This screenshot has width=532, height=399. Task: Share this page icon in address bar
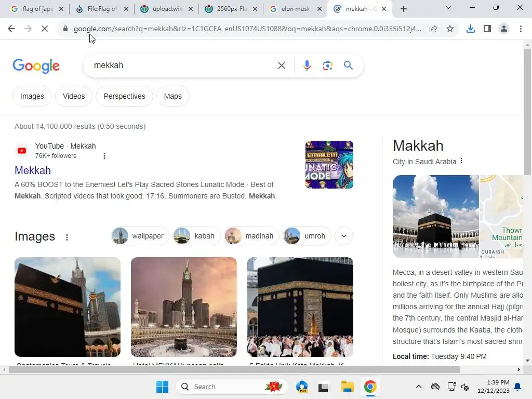tap(433, 29)
